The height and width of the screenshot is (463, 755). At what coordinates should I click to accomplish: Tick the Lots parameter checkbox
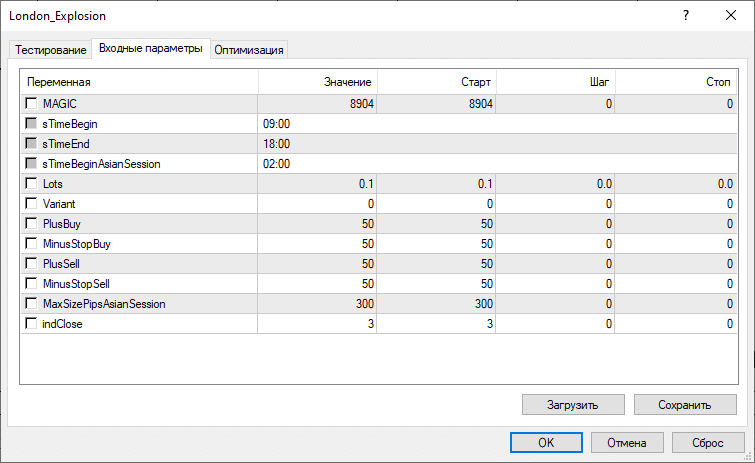point(32,184)
